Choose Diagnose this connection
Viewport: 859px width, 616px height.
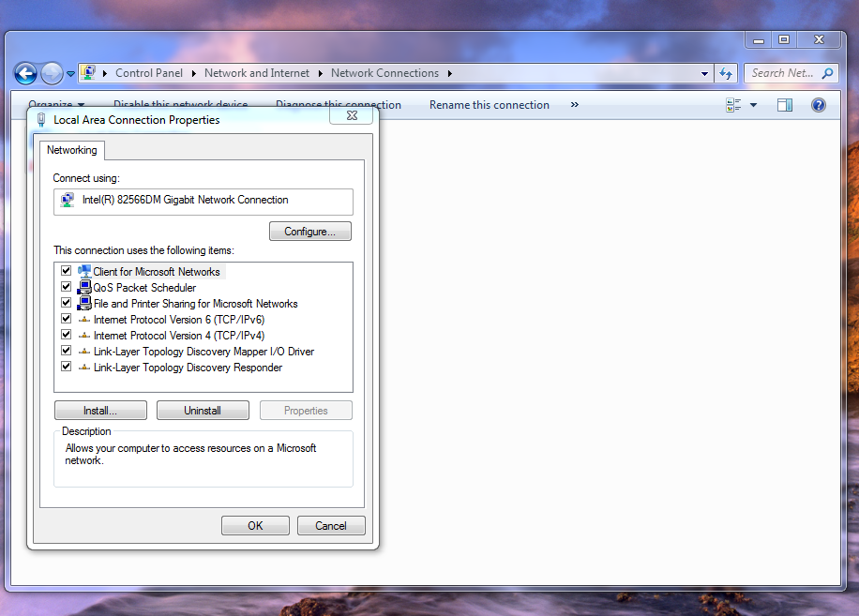point(338,105)
